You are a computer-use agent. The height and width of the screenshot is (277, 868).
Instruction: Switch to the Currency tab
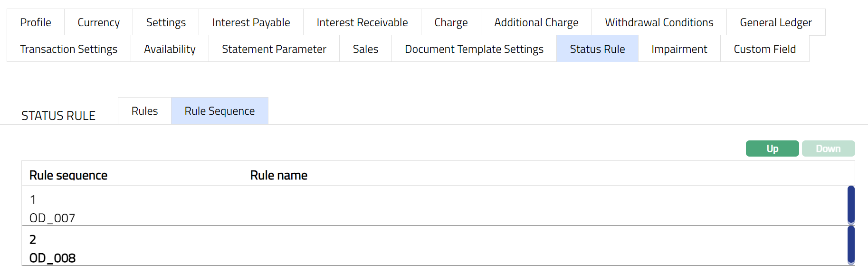coord(98,22)
